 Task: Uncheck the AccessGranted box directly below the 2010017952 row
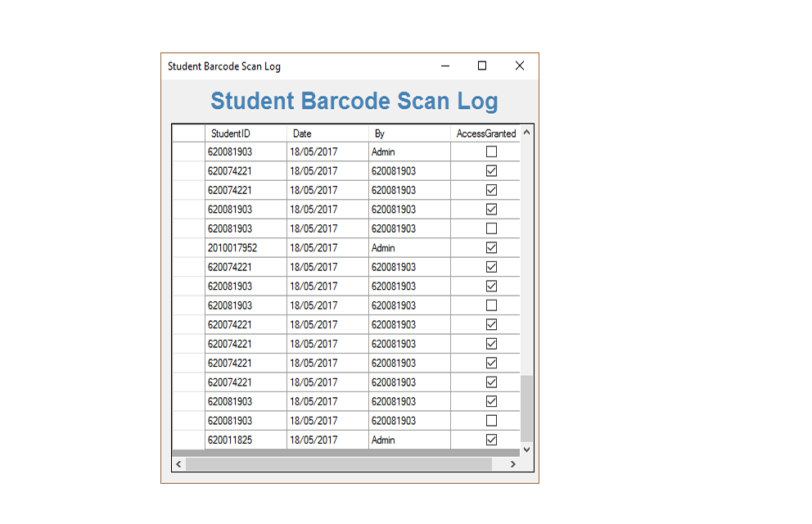pos(491,267)
